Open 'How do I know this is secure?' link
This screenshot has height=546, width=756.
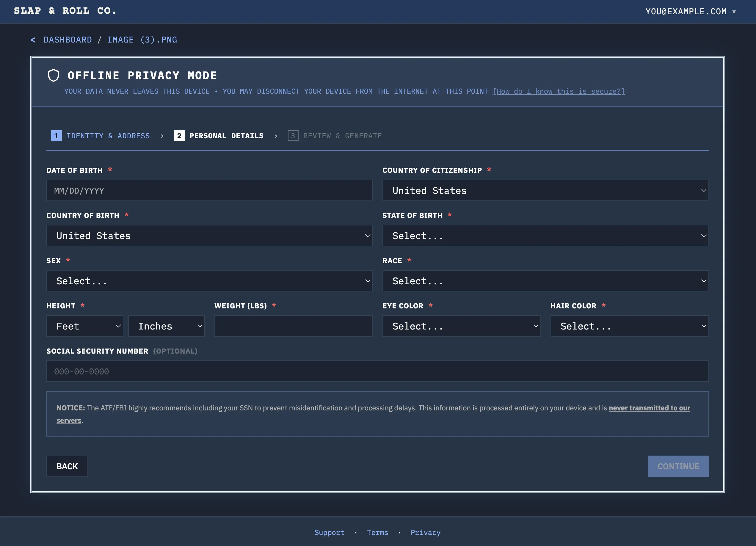(x=559, y=91)
